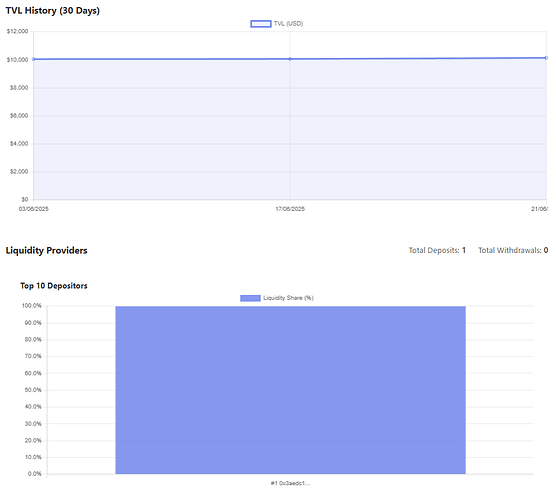Click the 100.0% y-axis label
Viewport: 556px width, 500px height.
32,306
